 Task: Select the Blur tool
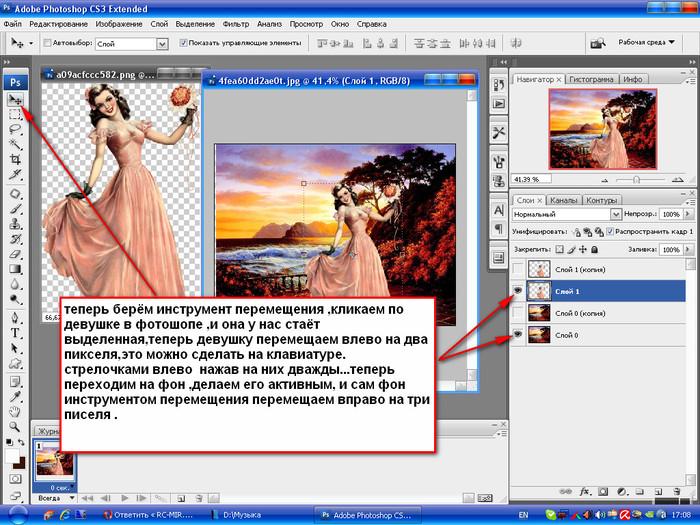click(x=16, y=284)
